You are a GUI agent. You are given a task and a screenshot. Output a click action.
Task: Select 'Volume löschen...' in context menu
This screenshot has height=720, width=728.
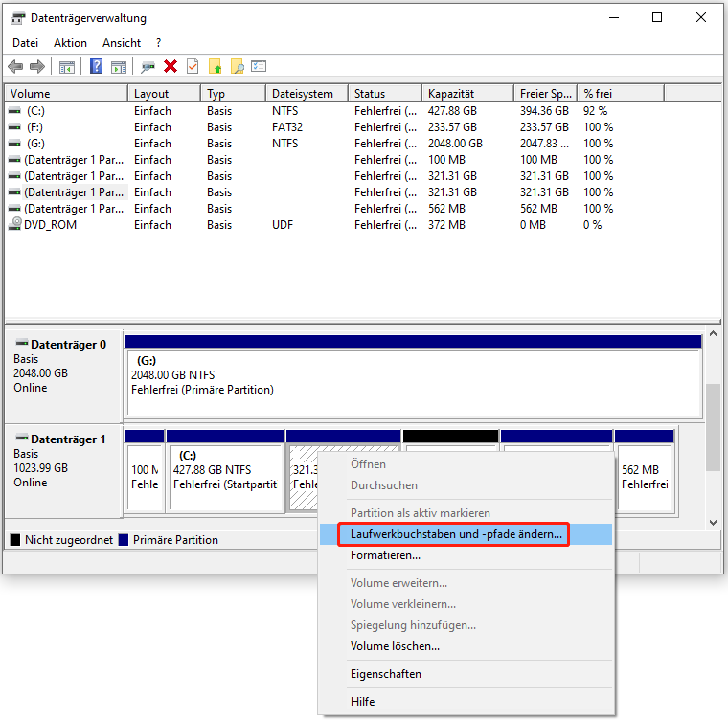[395, 646]
